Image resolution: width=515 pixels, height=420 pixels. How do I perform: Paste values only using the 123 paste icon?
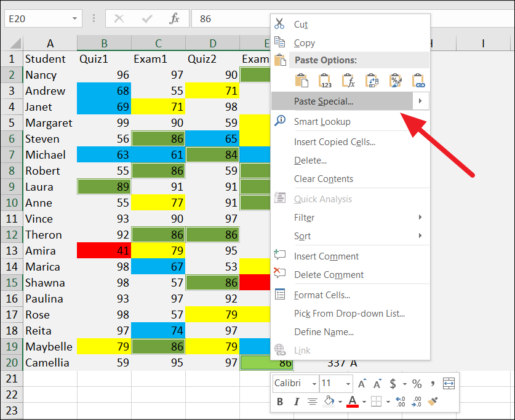coord(325,80)
